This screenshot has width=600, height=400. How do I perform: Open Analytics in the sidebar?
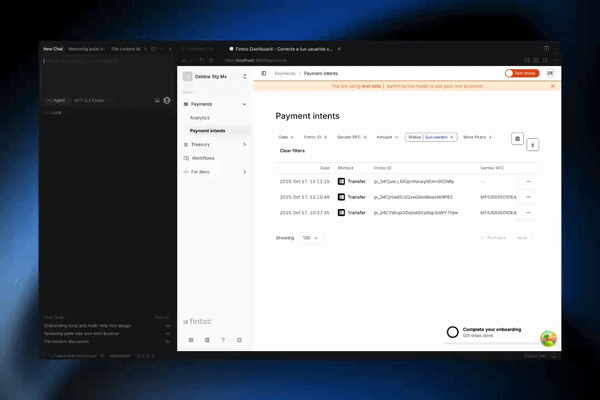point(200,118)
